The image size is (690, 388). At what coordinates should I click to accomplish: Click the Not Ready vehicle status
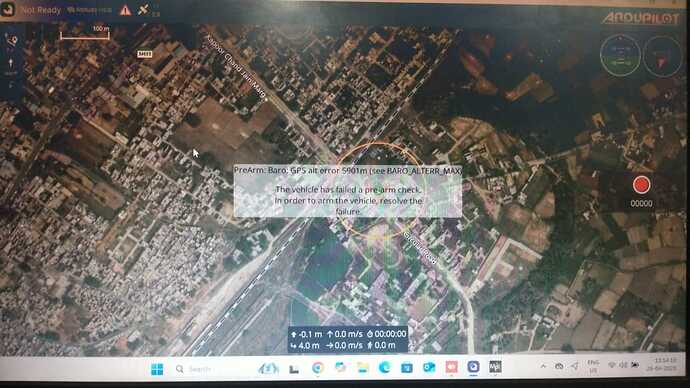pyautogui.click(x=41, y=10)
